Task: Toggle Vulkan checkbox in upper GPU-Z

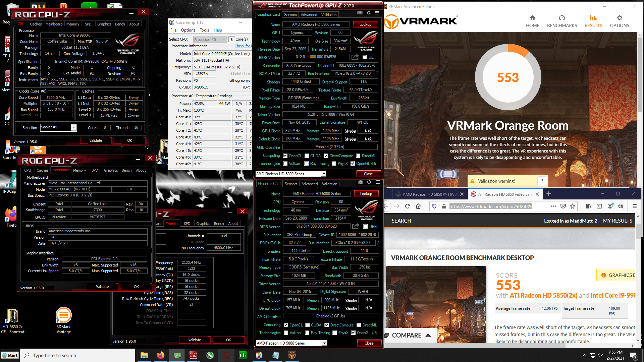Action: point(285,164)
